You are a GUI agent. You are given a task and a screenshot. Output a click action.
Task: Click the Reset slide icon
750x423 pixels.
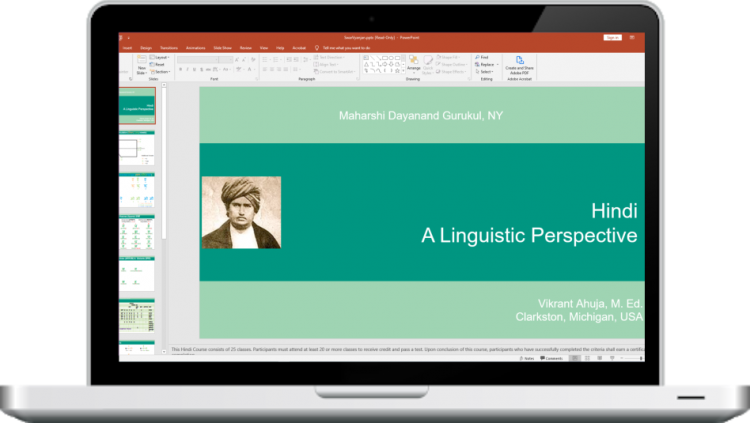click(x=160, y=64)
